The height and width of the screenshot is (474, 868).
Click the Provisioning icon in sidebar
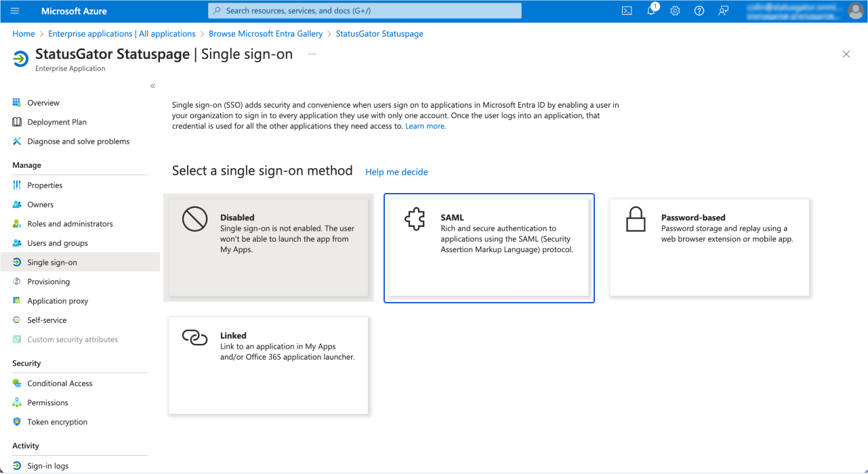pos(17,282)
